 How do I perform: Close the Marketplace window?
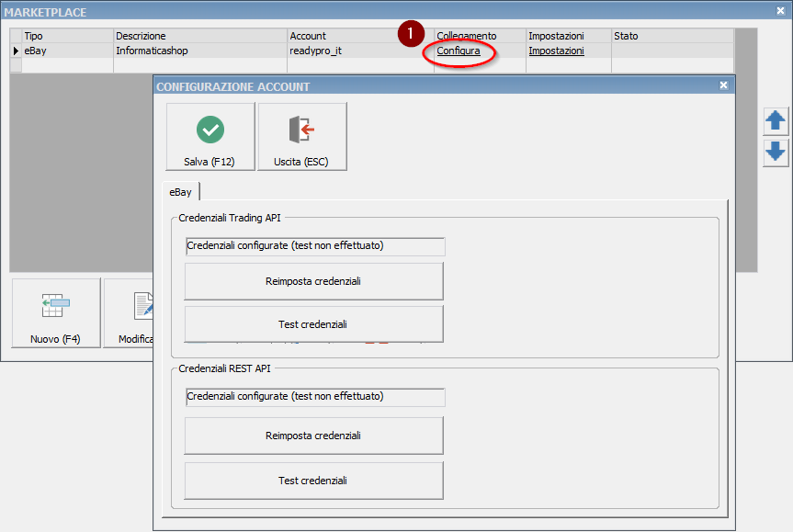[781, 10]
